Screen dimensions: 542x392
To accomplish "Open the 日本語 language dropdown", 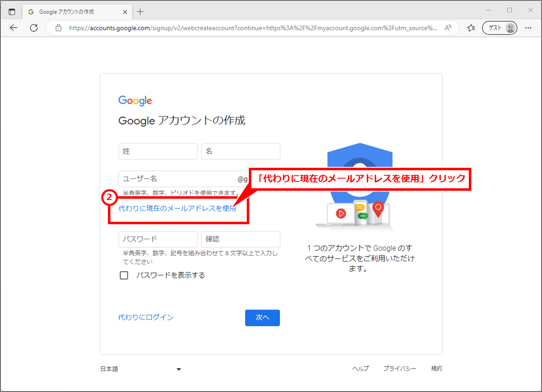I will click(141, 369).
